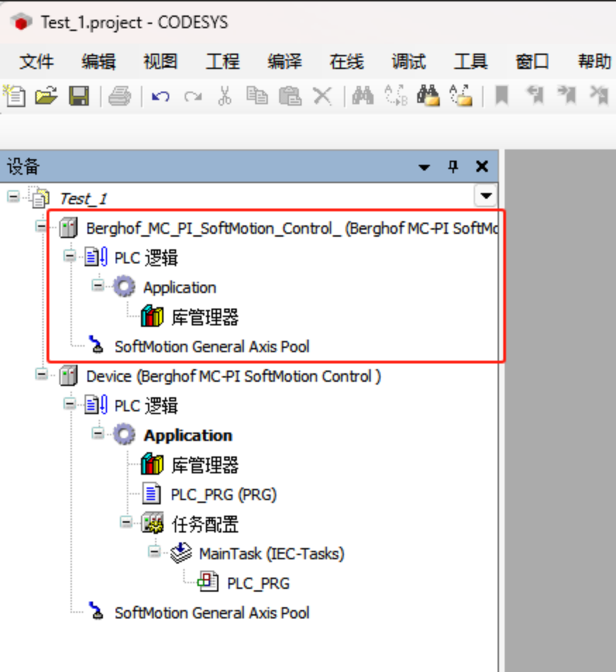Collapse PLC 逻辑 under Berghof_MC_PI_SoftMotion_Control_
Viewport: 616px width, 672px height.
tap(70, 256)
